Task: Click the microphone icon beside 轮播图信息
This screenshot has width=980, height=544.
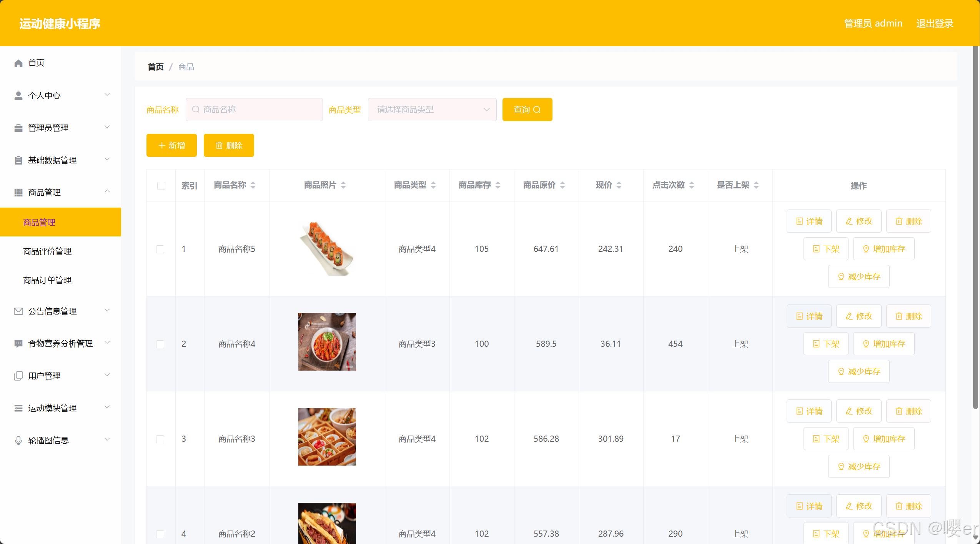Action: click(x=18, y=440)
